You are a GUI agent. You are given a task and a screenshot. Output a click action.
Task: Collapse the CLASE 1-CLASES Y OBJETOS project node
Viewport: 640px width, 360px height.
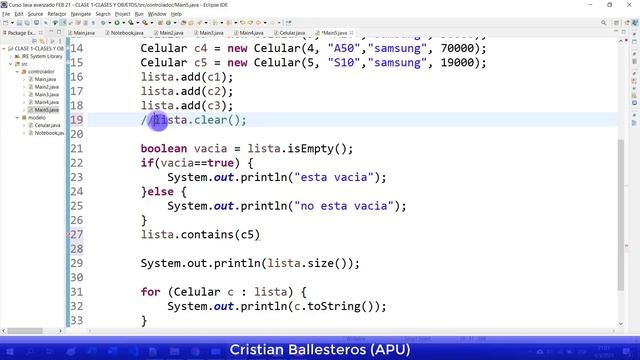(4, 49)
